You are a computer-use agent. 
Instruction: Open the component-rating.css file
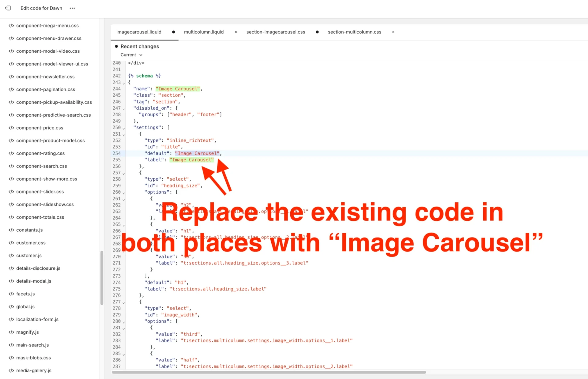40,153
